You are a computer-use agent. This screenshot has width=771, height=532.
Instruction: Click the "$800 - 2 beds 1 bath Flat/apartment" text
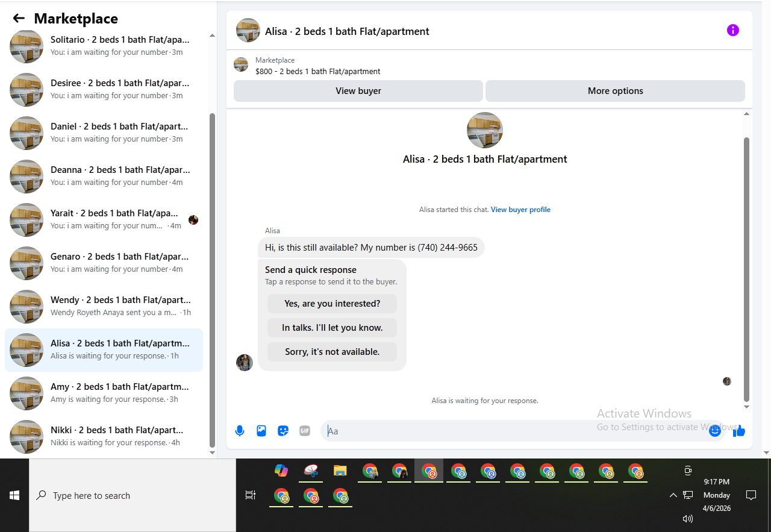click(318, 71)
